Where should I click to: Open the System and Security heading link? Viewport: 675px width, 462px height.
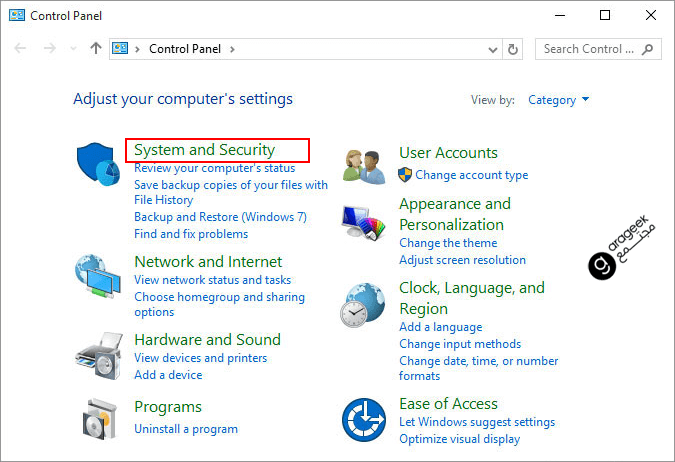coord(204,149)
